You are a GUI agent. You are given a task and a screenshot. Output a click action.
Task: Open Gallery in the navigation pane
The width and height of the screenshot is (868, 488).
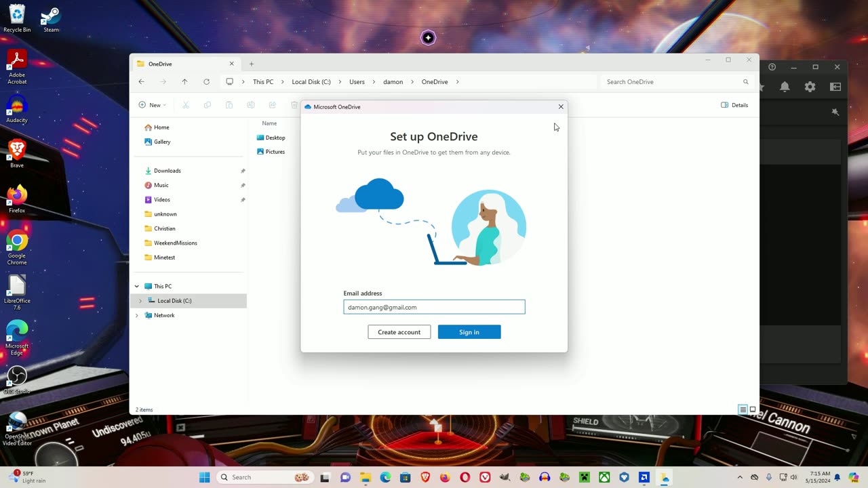click(x=162, y=142)
